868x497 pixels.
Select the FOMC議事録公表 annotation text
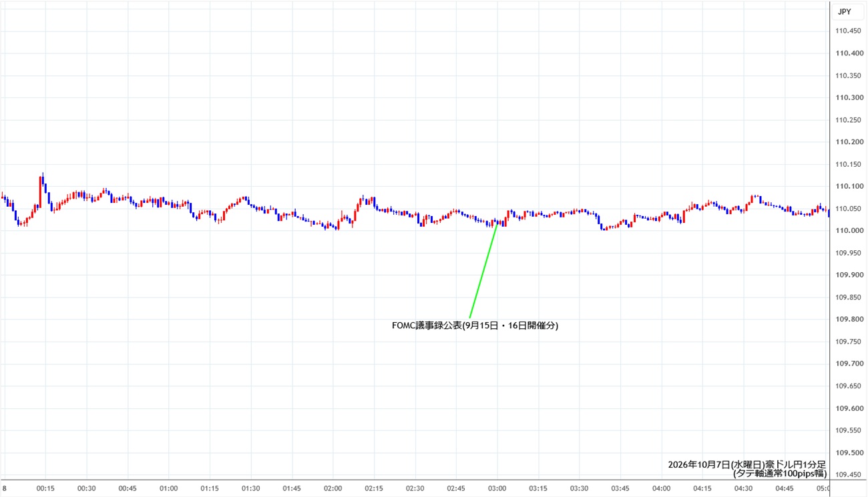pyautogui.click(x=475, y=326)
